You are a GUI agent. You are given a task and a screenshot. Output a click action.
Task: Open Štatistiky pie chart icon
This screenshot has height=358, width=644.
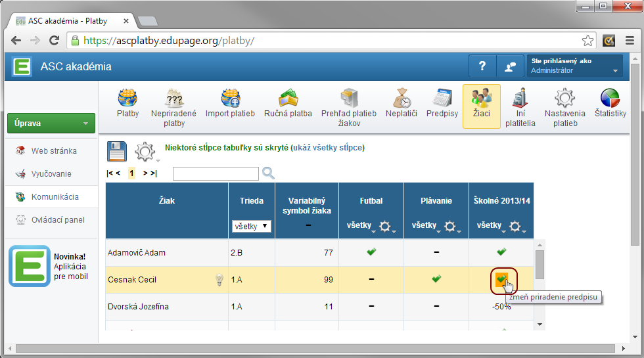[x=610, y=99]
